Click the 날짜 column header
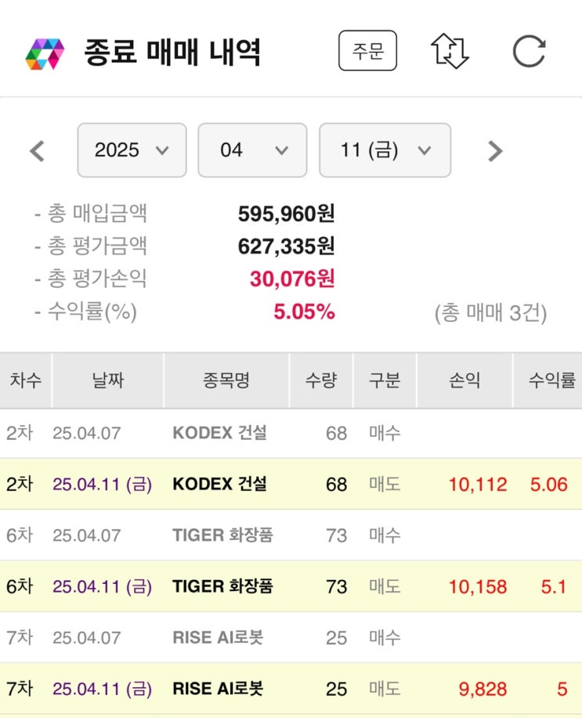 point(107,381)
